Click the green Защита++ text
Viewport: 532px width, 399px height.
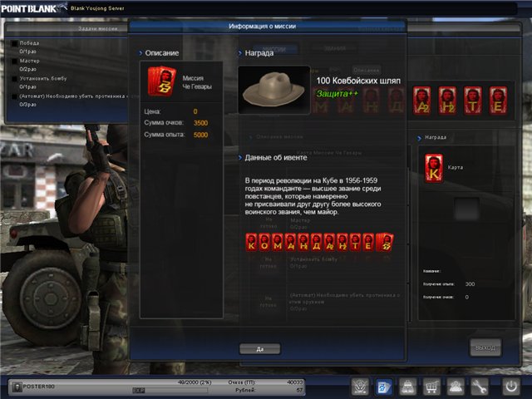[337, 94]
